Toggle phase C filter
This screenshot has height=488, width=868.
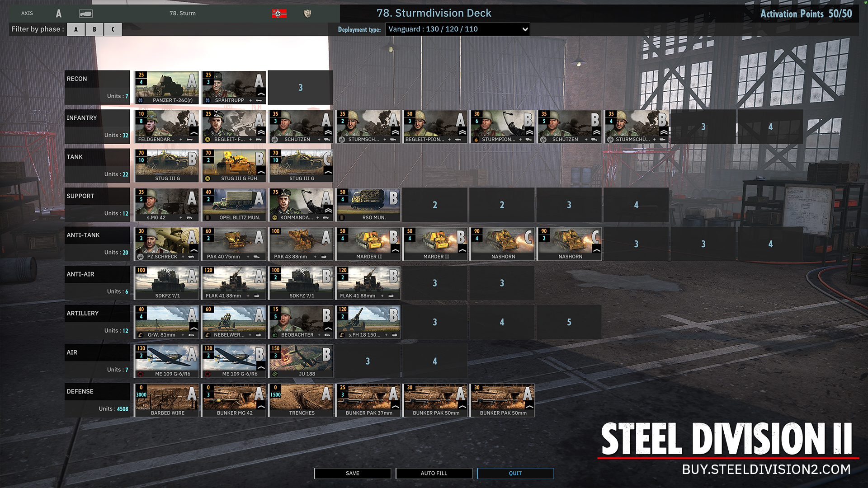click(x=113, y=29)
